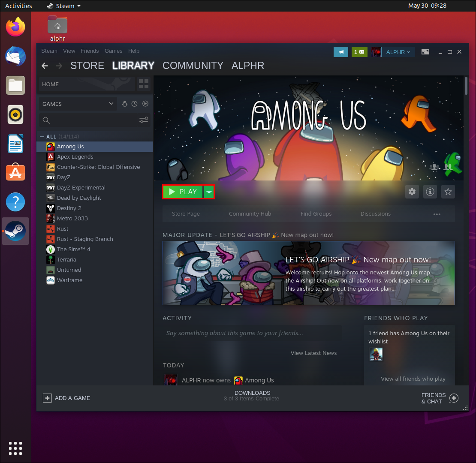476x463 pixels.
Task: Open Among Us manage settings gear
Action: [412, 192]
